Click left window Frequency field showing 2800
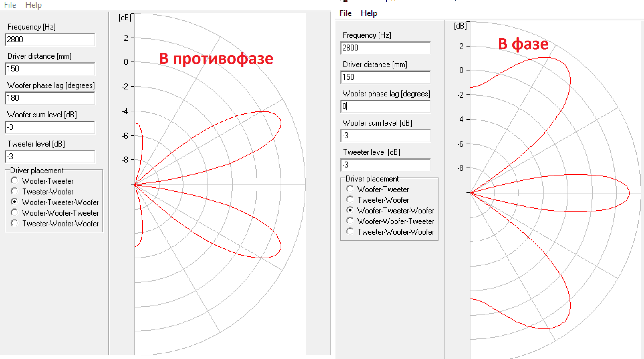644x359 pixels. [50, 40]
